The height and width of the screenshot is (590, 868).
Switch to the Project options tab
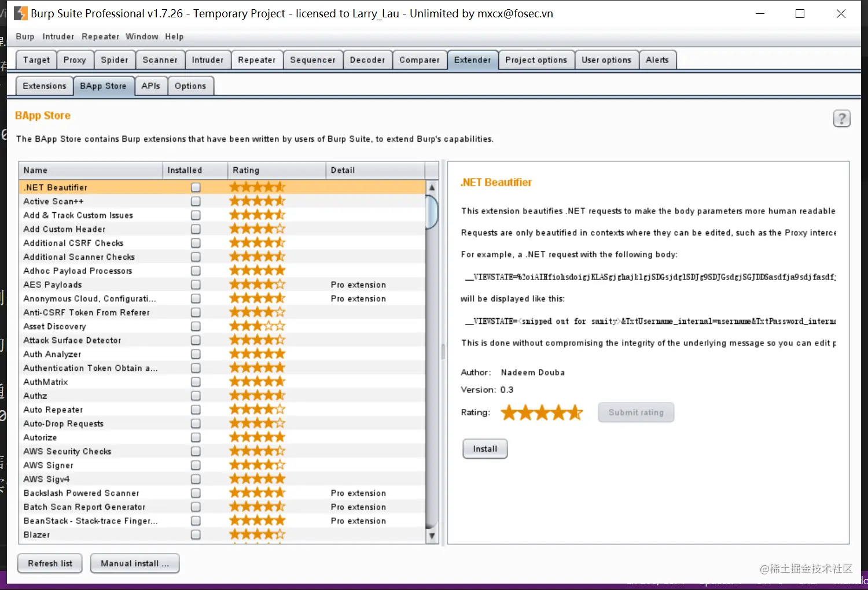coord(536,60)
